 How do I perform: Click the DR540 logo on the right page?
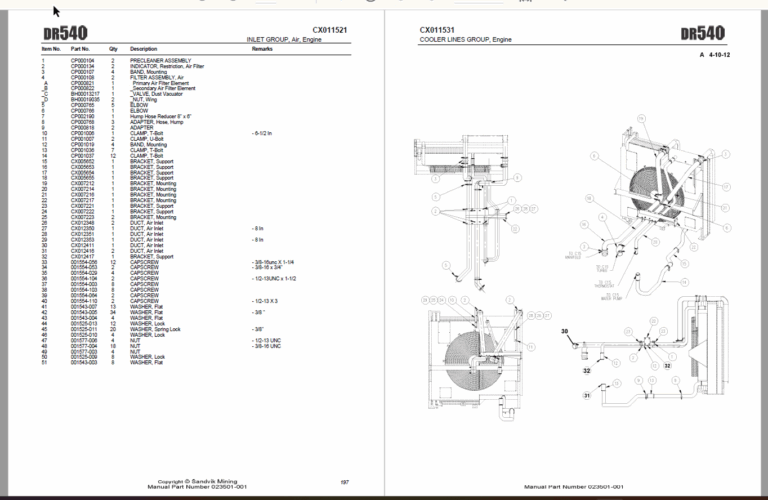click(702, 33)
